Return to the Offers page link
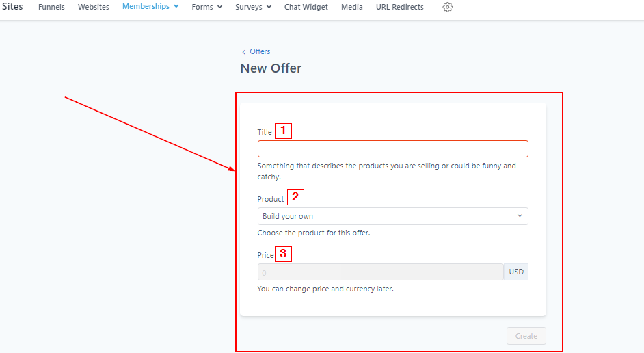The image size is (644, 353). (260, 52)
